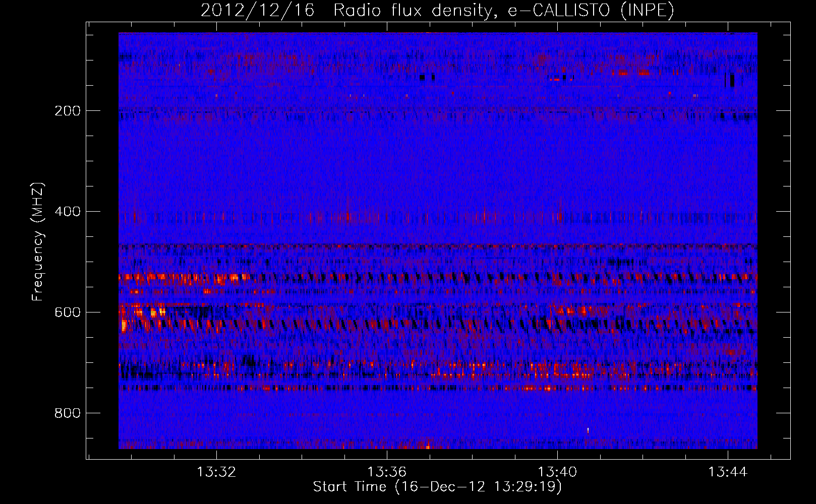Click the 13:36 time tick label

click(x=387, y=472)
